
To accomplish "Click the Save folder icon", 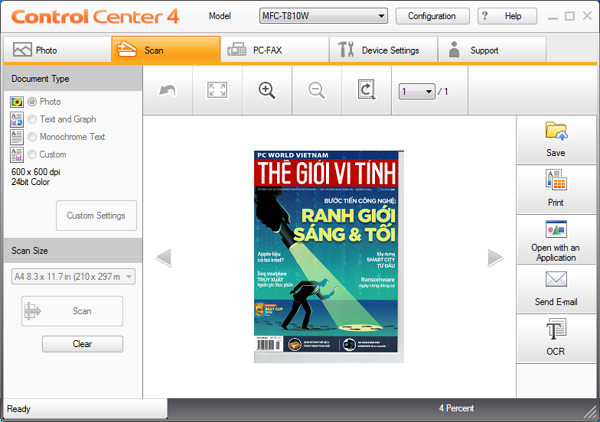I will click(x=556, y=131).
